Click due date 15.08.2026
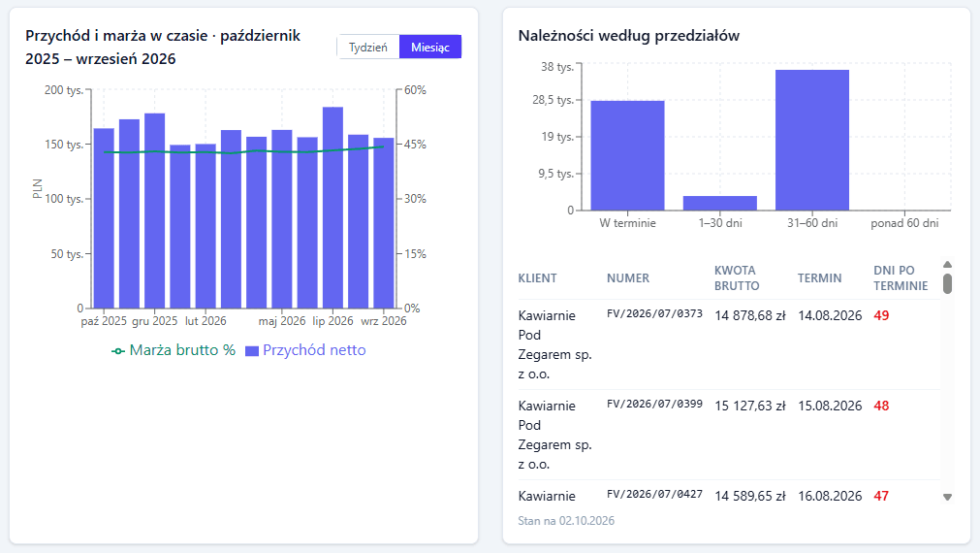This screenshot has width=980, height=553. [830, 406]
